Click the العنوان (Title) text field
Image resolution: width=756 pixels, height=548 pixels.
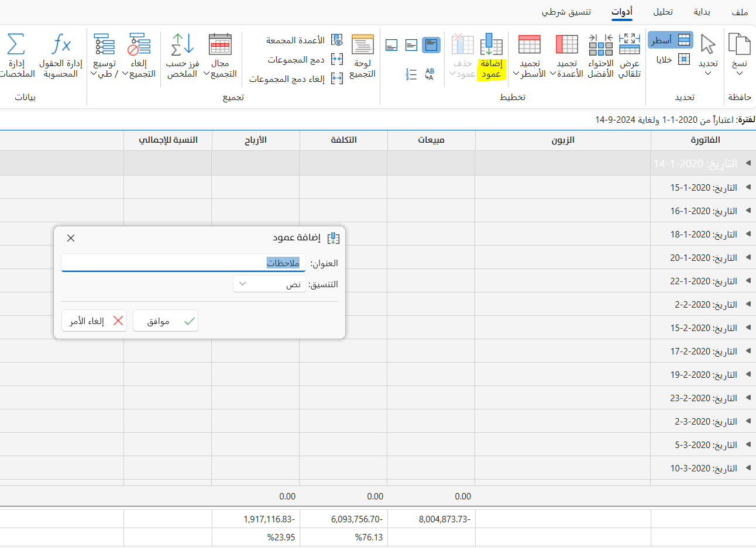[x=183, y=263]
